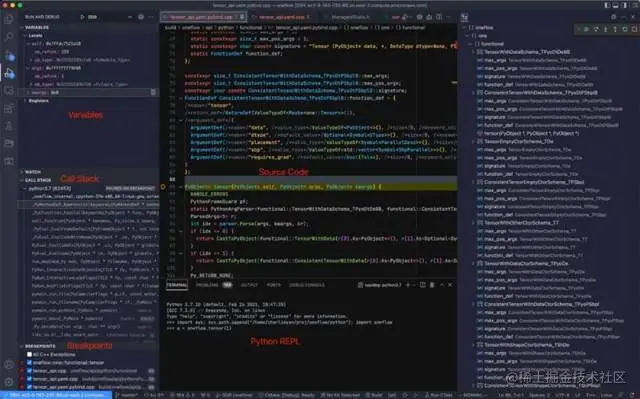Start debugging with the green play button
Image resolution: width=640 pixels, height=399 pixels.
coord(82,17)
